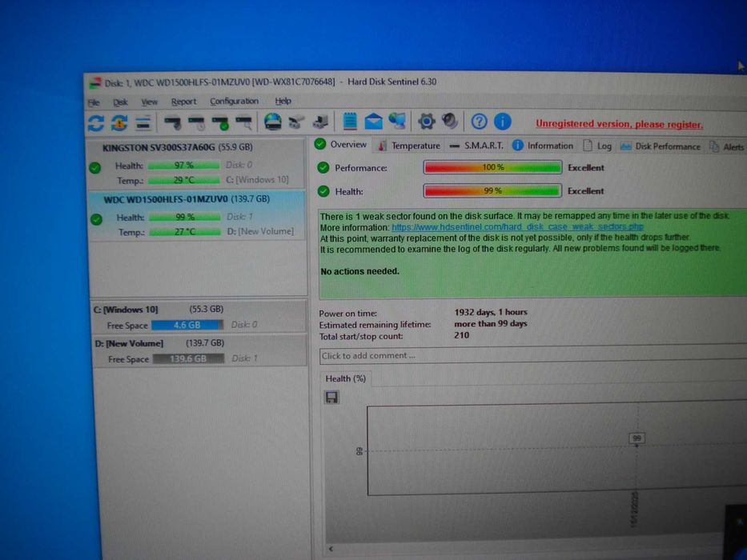The image size is (747, 560).
Task: Open the hdsentinel.com weak sectors link
Action: pos(517,227)
